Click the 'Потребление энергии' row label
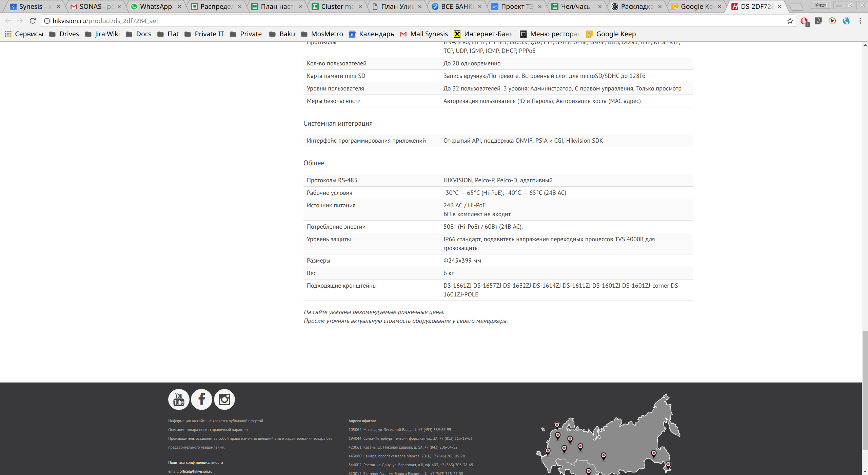868x475 pixels. (336, 227)
